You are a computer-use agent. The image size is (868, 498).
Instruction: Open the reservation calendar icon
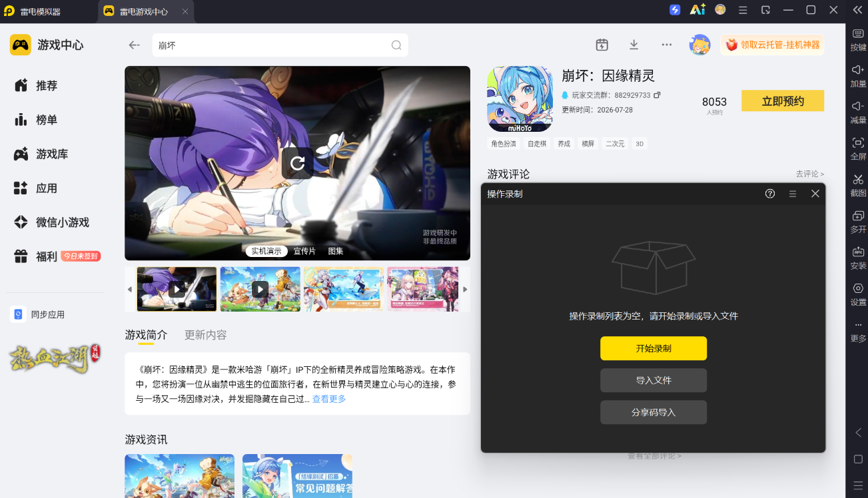602,45
